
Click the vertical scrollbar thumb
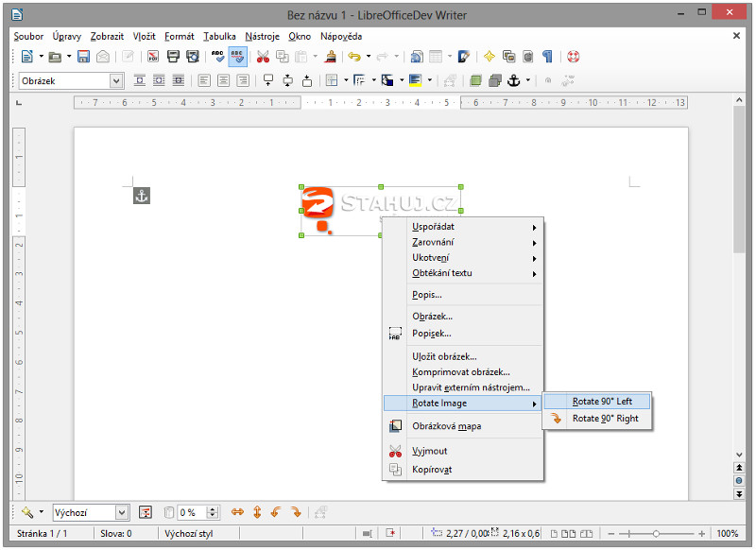point(739,180)
